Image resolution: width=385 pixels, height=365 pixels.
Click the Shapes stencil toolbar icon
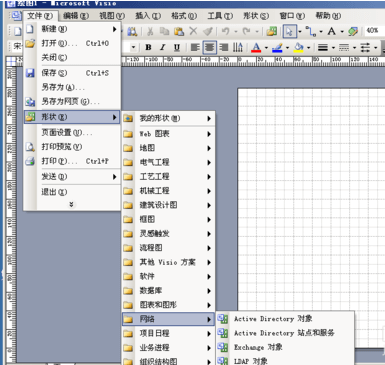[272, 31]
